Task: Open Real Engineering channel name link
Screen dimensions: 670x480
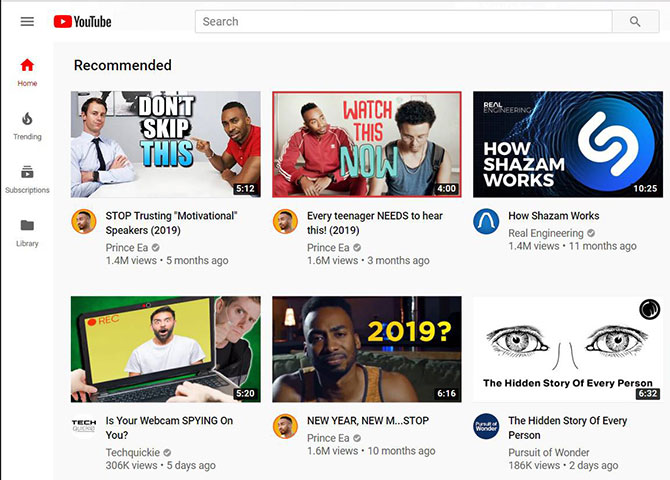Action: pyautogui.click(x=546, y=233)
